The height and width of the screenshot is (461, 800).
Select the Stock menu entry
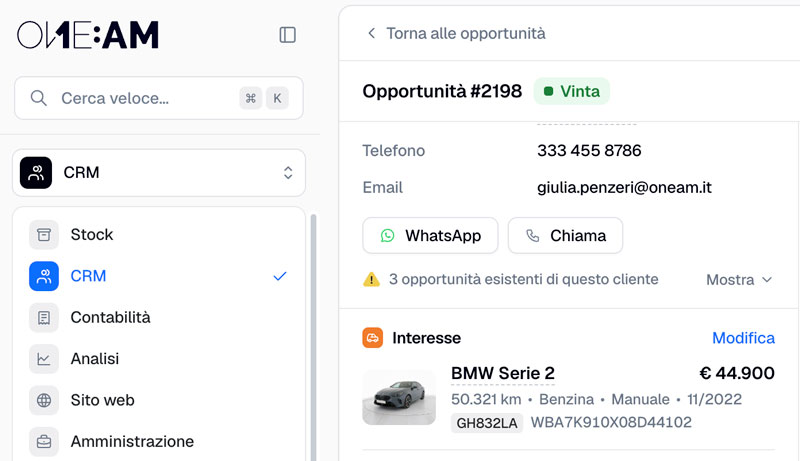pos(159,235)
